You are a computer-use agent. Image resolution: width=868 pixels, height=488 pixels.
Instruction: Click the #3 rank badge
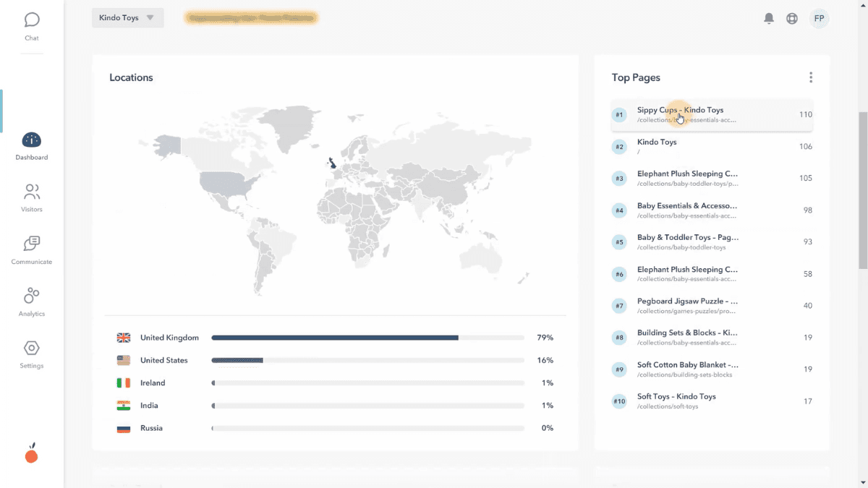click(619, 179)
